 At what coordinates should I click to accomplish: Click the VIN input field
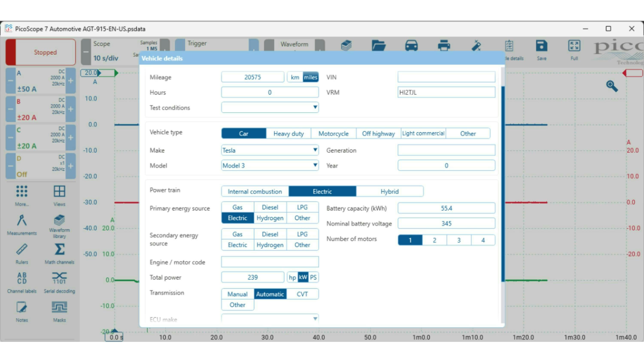[446, 77]
